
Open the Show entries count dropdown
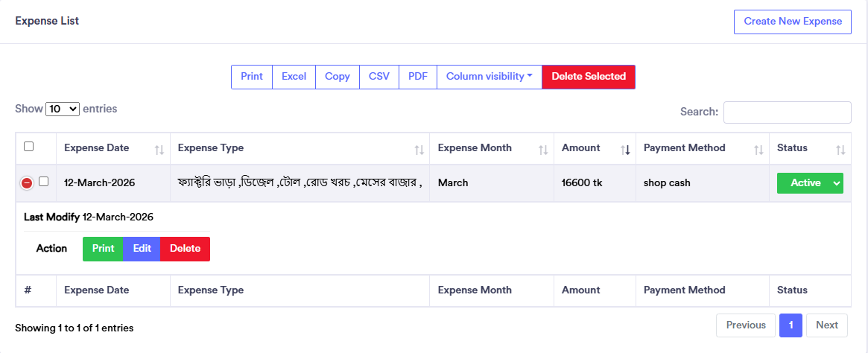point(63,109)
